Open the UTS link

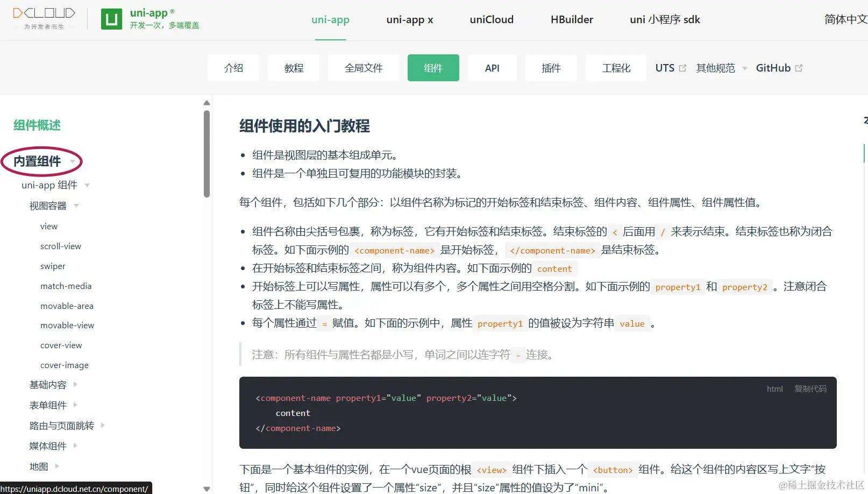tap(665, 68)
